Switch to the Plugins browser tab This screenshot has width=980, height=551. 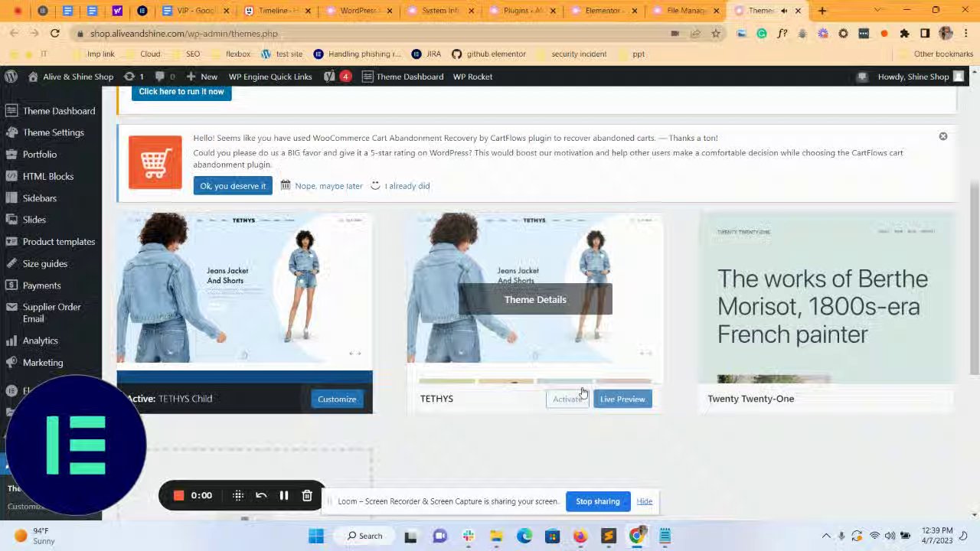[x=522, y=11]
